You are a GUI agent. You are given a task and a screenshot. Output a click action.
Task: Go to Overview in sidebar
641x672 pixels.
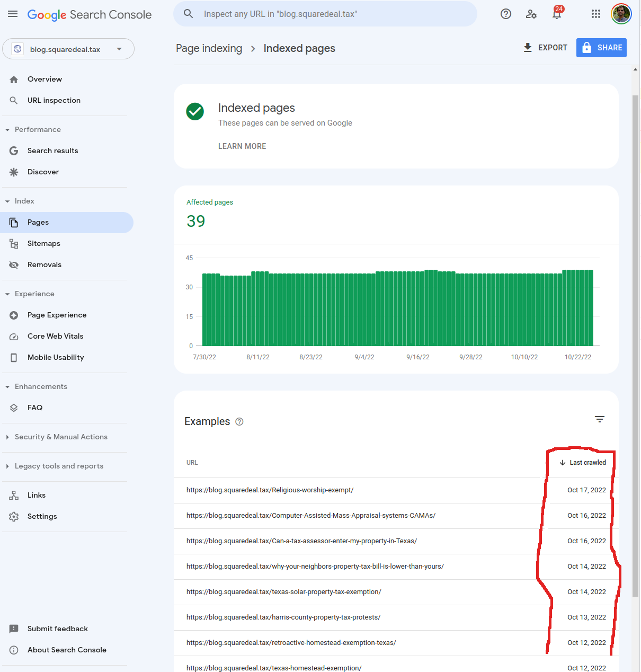44,79
